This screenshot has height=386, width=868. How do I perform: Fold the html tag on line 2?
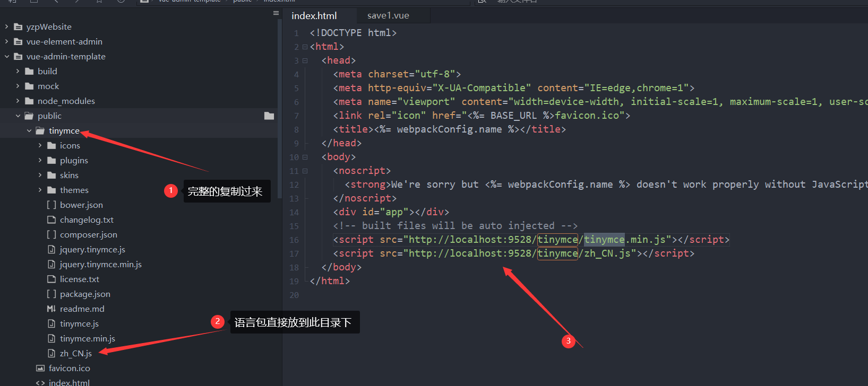coord(305,47)
